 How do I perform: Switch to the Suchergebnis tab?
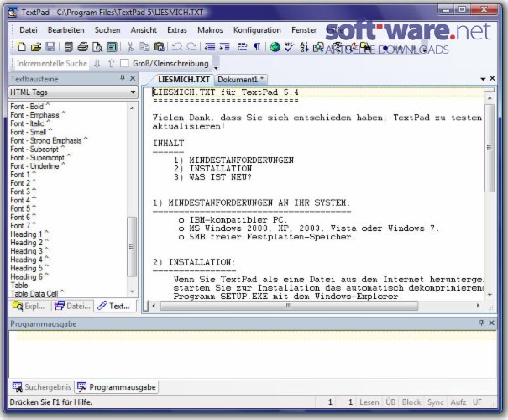[x=42, y=387]
